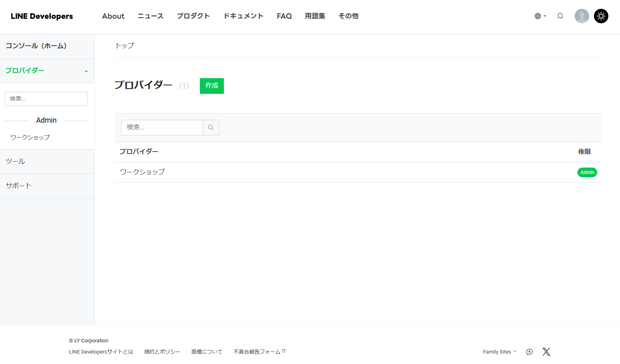Image resolution: width=620 pixels, height=364 pixels.
Task: Open the ドキュメント menu
Action: click(x=243, y=16)
